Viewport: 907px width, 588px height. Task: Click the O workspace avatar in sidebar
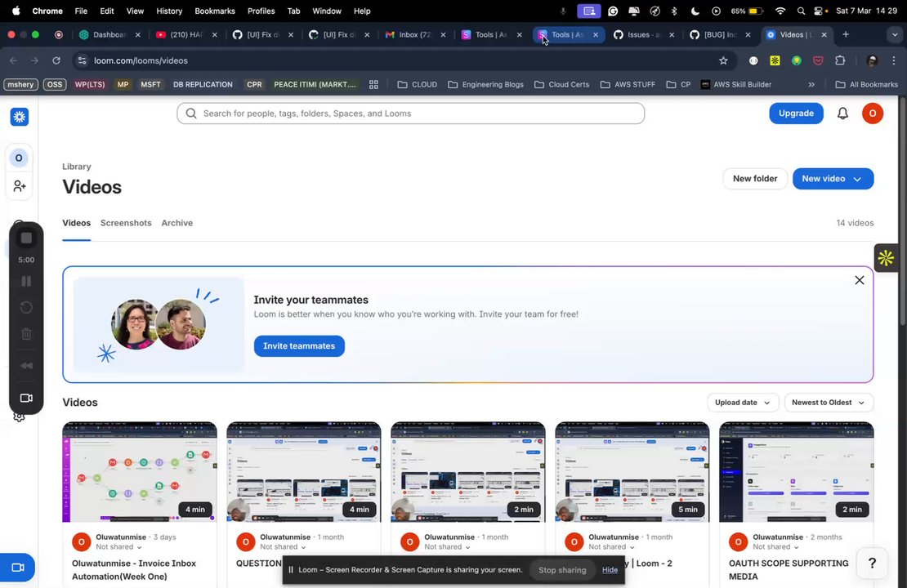tap(19, 158)
